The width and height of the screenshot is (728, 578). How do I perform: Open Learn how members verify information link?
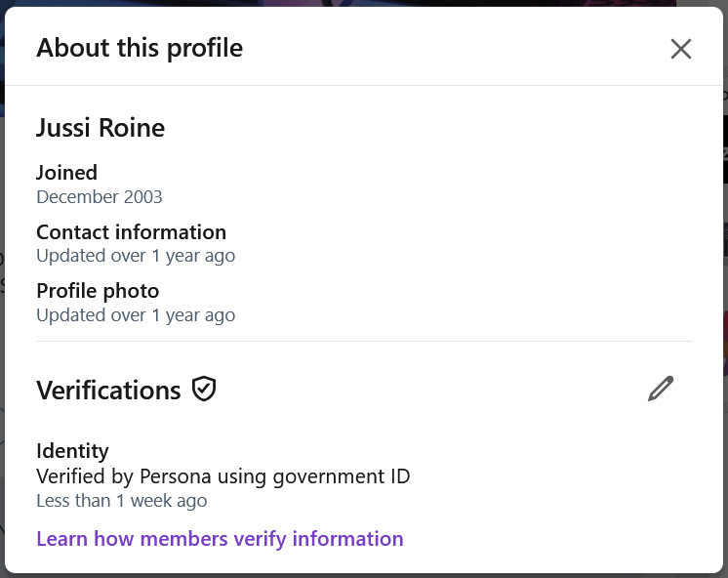[x=220, y=539]
